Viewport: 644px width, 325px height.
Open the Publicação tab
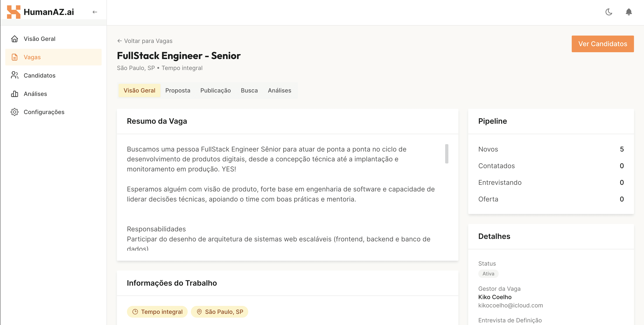215,90
